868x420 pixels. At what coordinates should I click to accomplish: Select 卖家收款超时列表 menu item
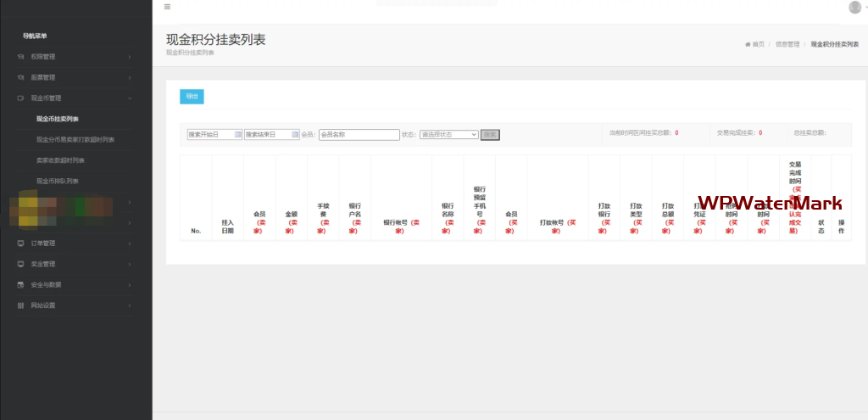[60, 160]
